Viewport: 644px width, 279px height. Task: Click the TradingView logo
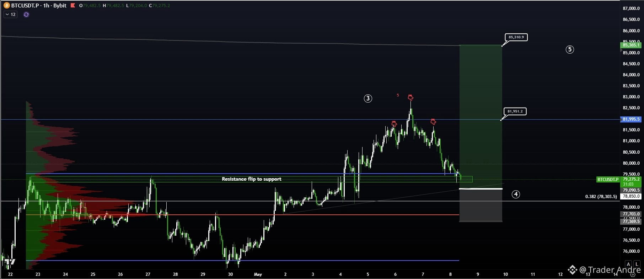[10, 262]
